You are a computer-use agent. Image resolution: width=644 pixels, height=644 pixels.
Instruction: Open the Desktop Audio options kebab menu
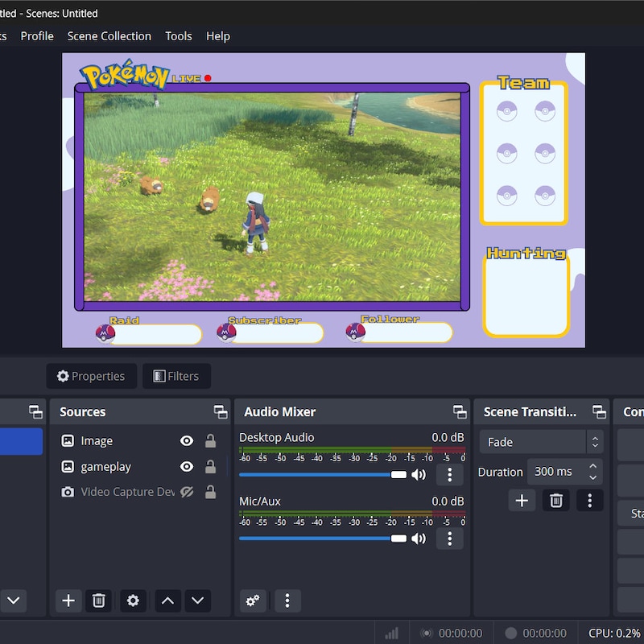coord(449,475)
